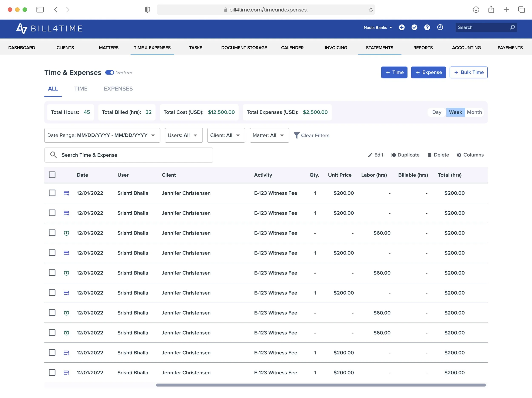This screenshot has width=532, height=398.
Task: Switch to the EXPENSES tab
Action: [118, 89]
